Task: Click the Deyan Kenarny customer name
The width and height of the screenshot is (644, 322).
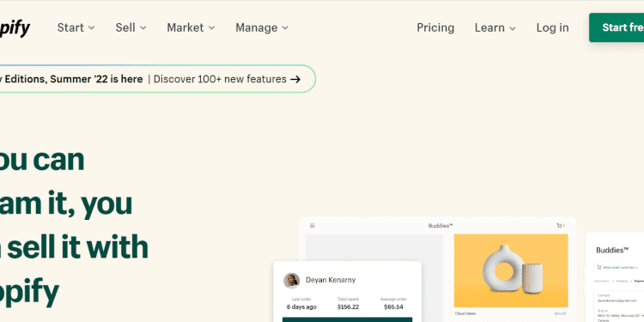Action: click(x=331, y=280)
